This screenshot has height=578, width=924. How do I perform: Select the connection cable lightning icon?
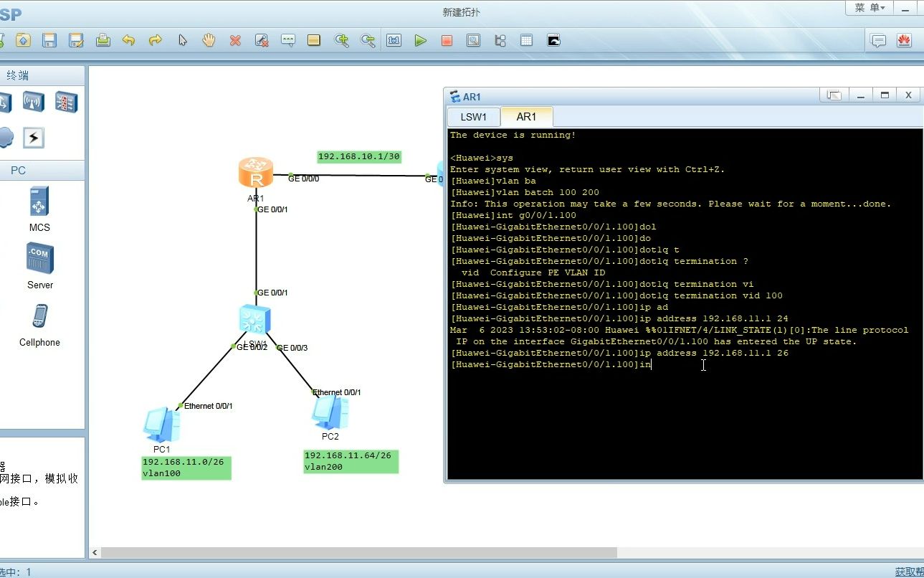33,137
